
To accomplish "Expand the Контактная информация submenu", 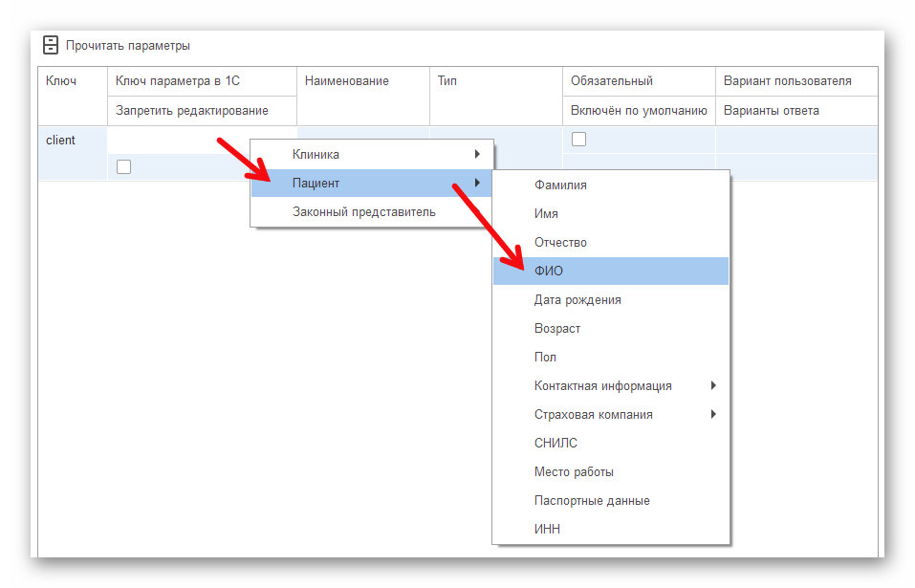I will pos(612,386).
